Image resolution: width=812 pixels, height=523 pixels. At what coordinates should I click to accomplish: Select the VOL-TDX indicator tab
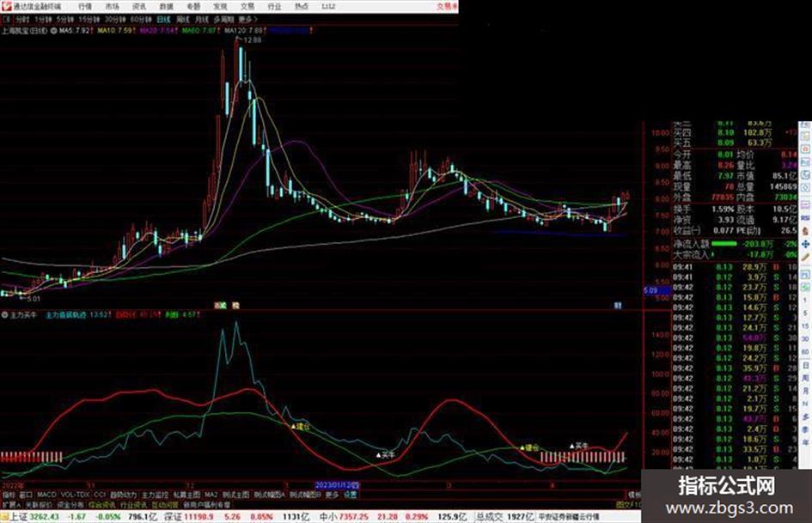click(x=76, y=495)
